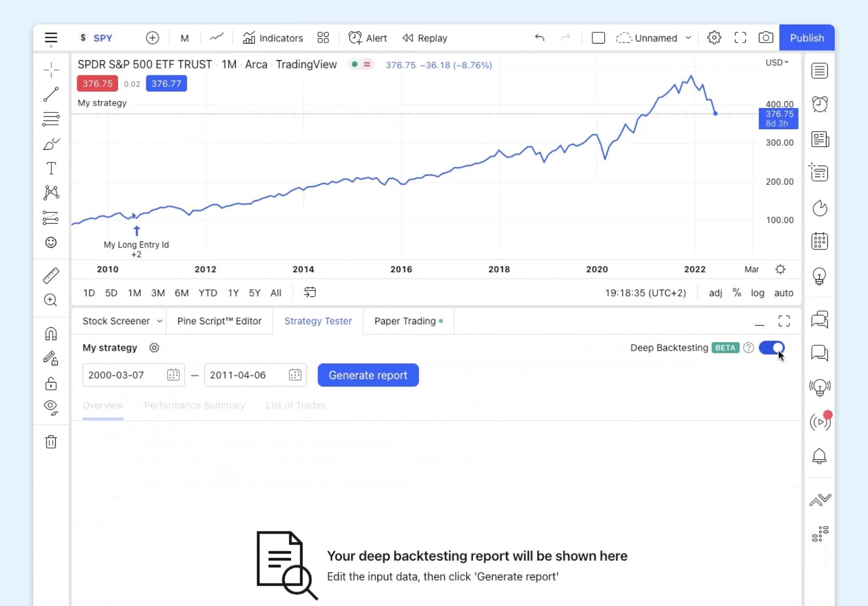Take a chart snapshot with camera icon

click(x=765, y=38)
